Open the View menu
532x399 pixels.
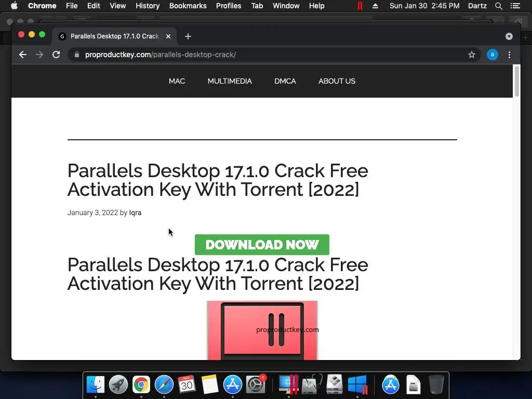[x=118, y=6]
